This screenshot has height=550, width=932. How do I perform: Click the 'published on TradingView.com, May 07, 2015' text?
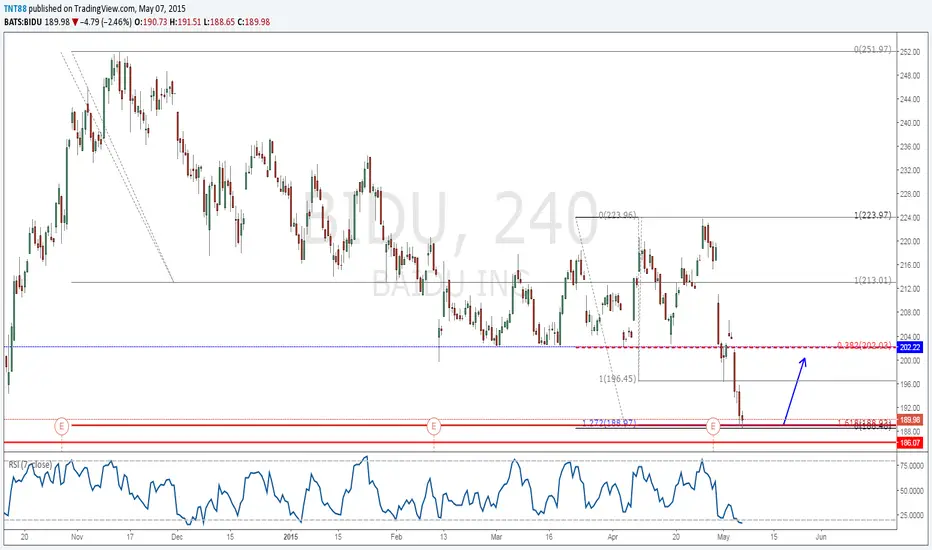(107, 9)
